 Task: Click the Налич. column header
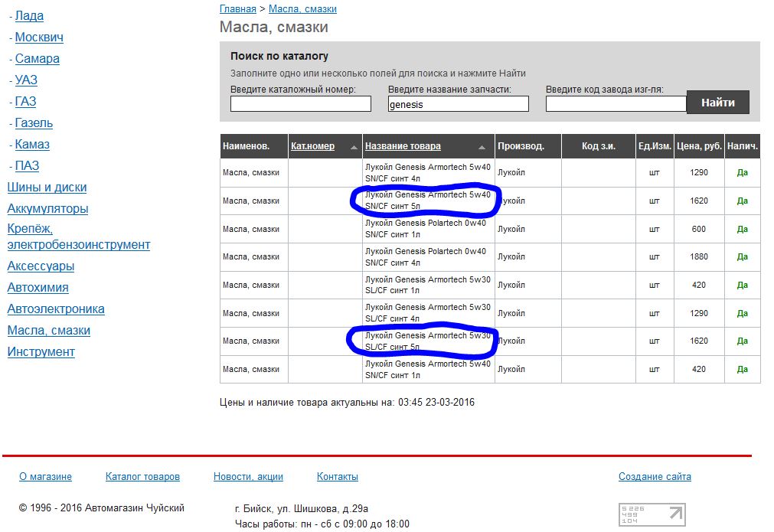[x=743, y=146]
